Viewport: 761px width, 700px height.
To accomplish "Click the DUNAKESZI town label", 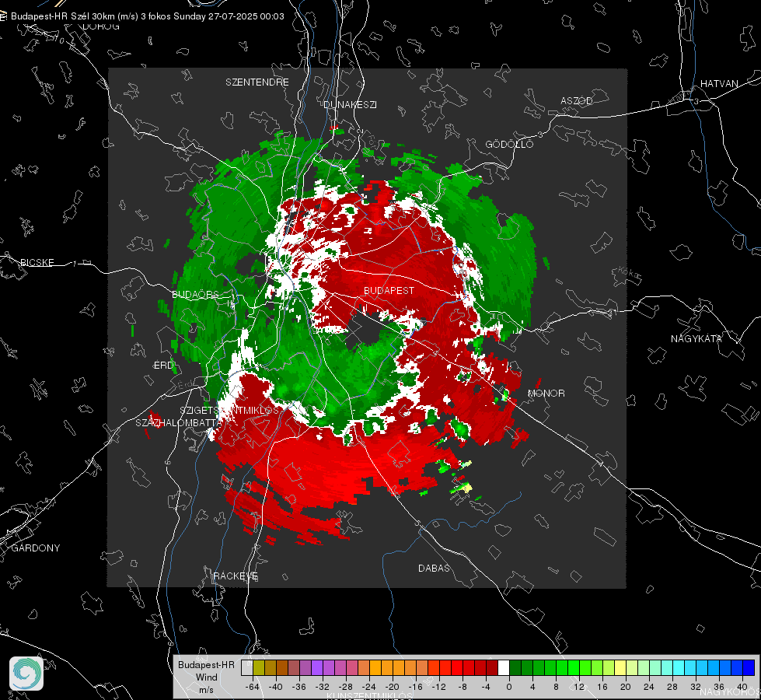I will pyautogui.click(x=350, y=104).
